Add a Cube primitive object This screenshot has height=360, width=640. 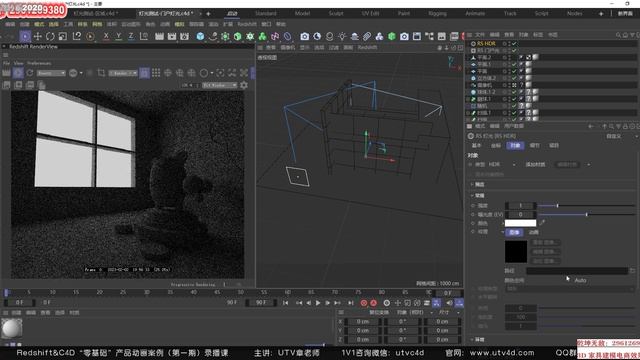[x=200, y=36]
